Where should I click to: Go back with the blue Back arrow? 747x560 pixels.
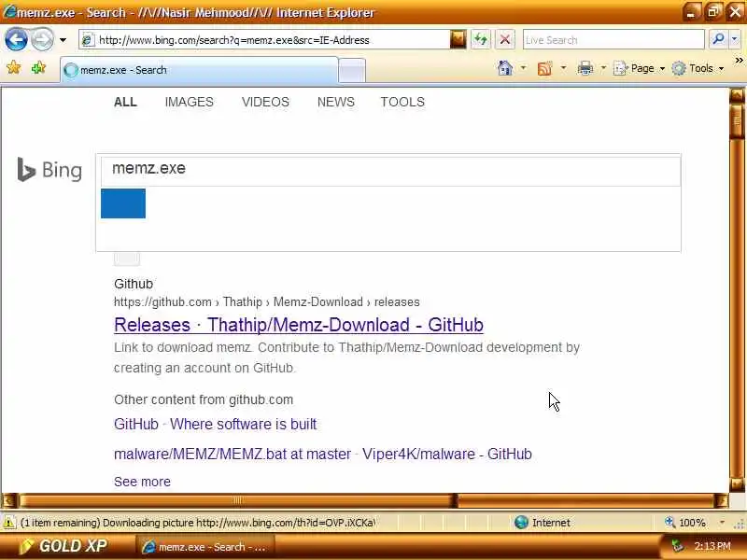click(x=16, y=39)
